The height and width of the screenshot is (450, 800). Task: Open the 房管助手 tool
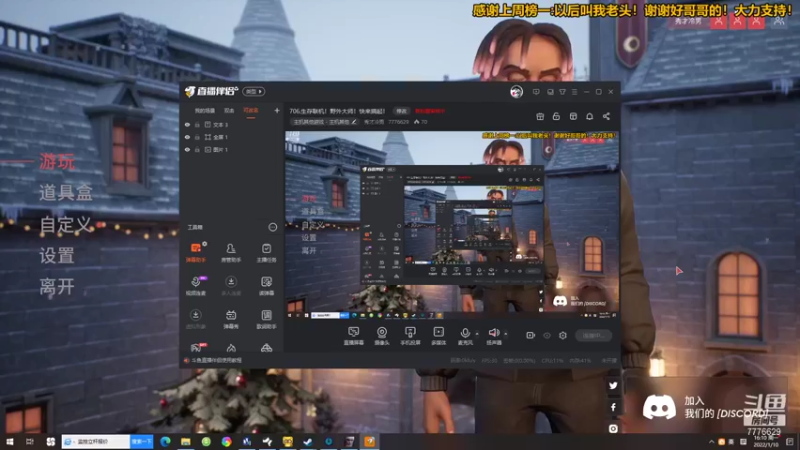(x=231, y=253)
